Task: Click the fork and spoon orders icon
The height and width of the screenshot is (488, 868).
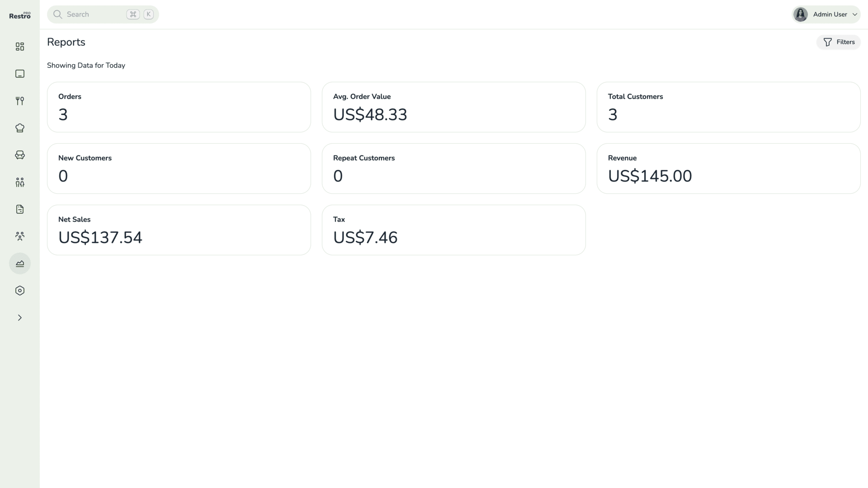Action: click(20, 101)
